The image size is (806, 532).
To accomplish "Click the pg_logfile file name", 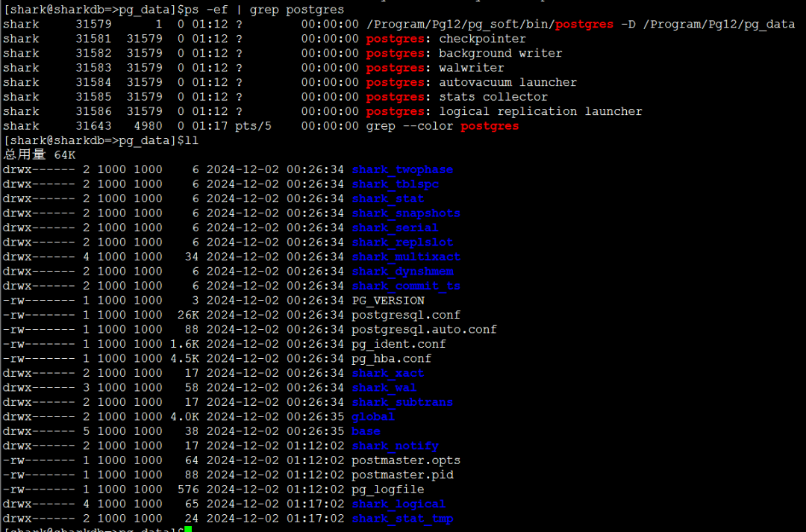I will tap(387, 489).
